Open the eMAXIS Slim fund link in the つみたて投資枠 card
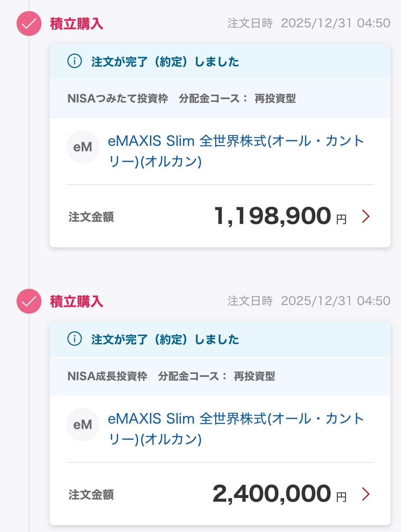Viewport: 401px width, 532px height. [236, 151]
